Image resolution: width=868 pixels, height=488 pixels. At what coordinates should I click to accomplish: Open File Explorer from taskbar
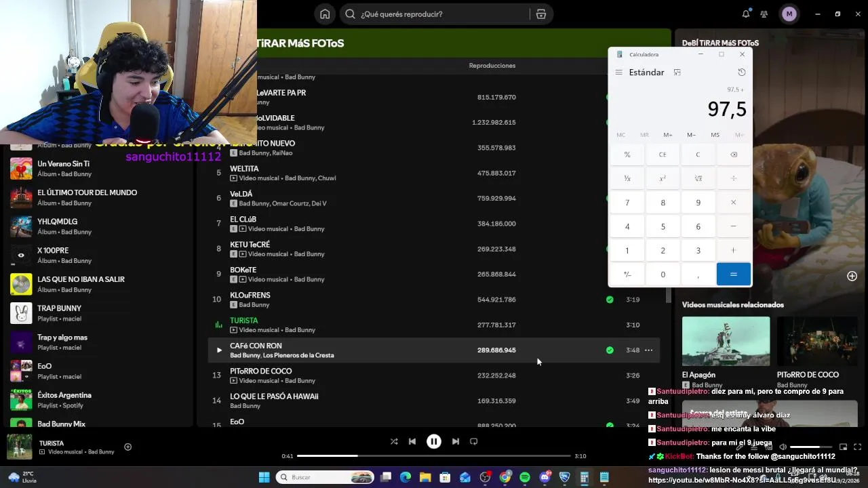(425, 477)
